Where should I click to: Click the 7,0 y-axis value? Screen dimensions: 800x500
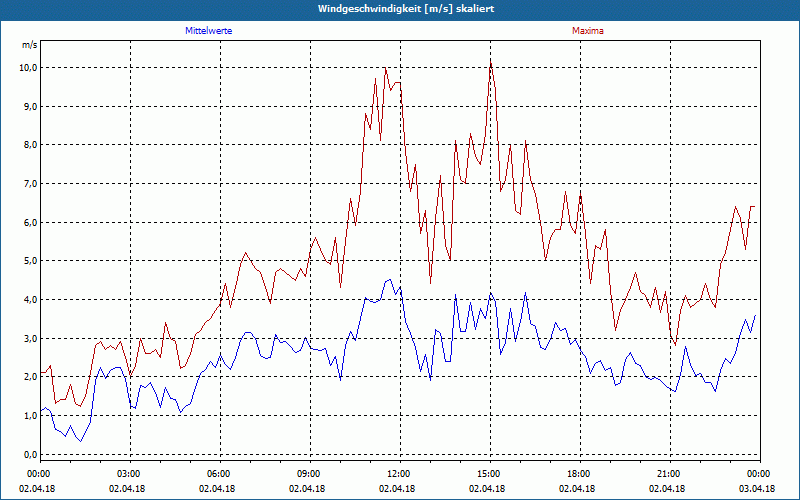[x=31, y=184]
